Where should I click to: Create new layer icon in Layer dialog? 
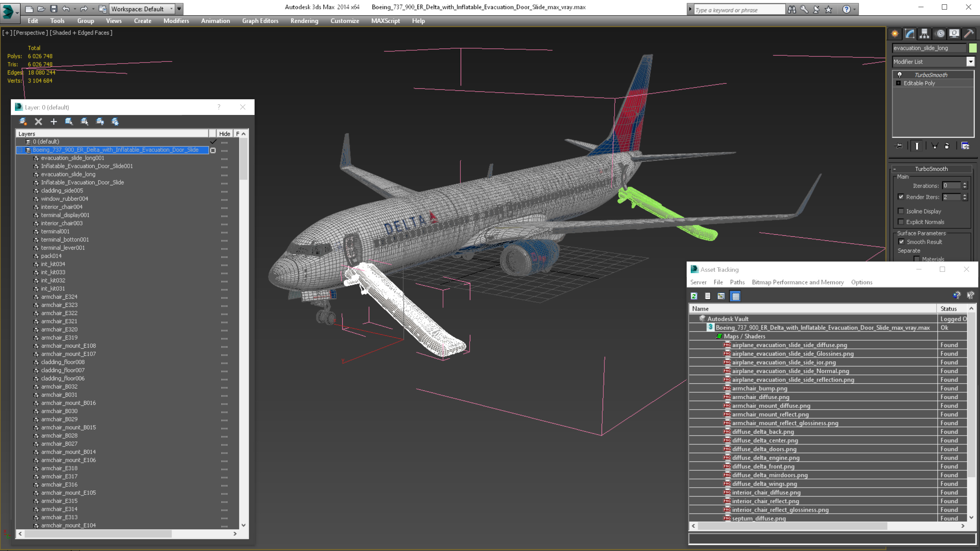click(23, 122)
